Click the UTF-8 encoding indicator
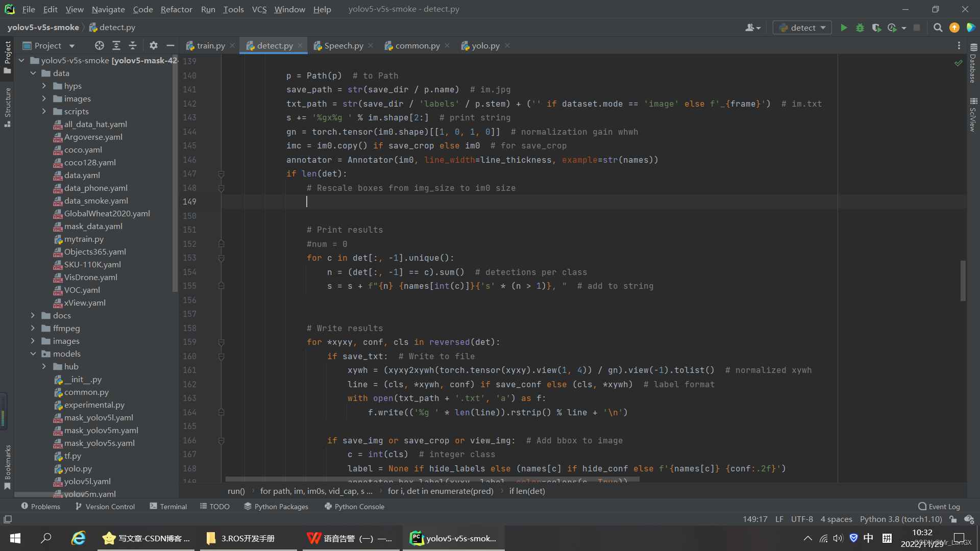 point(802,519)
